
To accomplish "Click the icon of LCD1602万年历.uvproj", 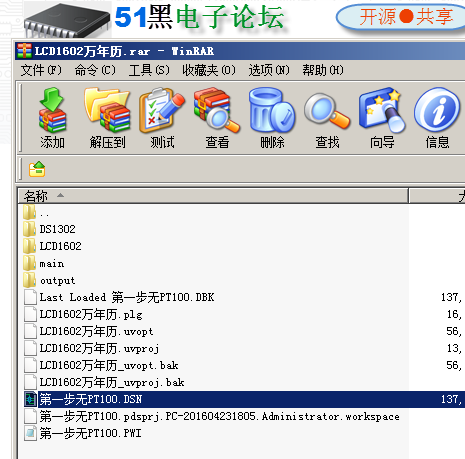I will point(30,348).
